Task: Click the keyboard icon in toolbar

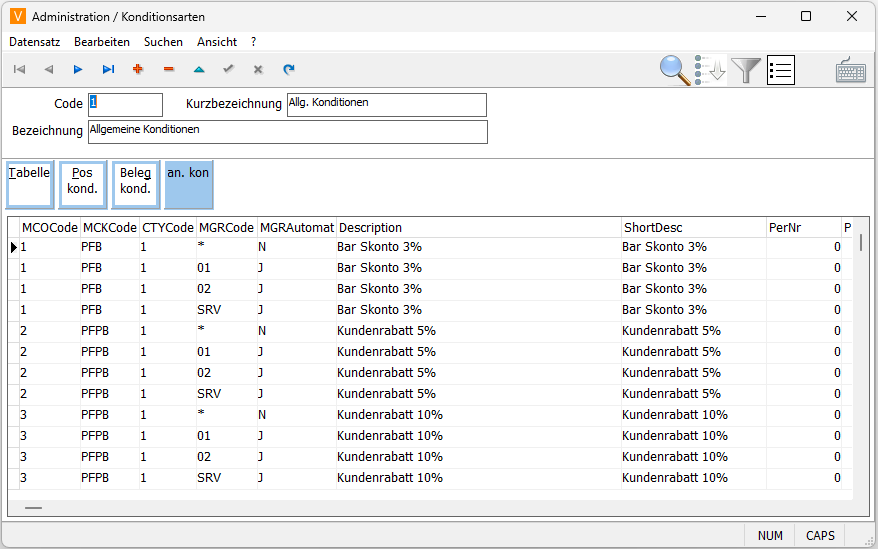Action: (851, 70)
